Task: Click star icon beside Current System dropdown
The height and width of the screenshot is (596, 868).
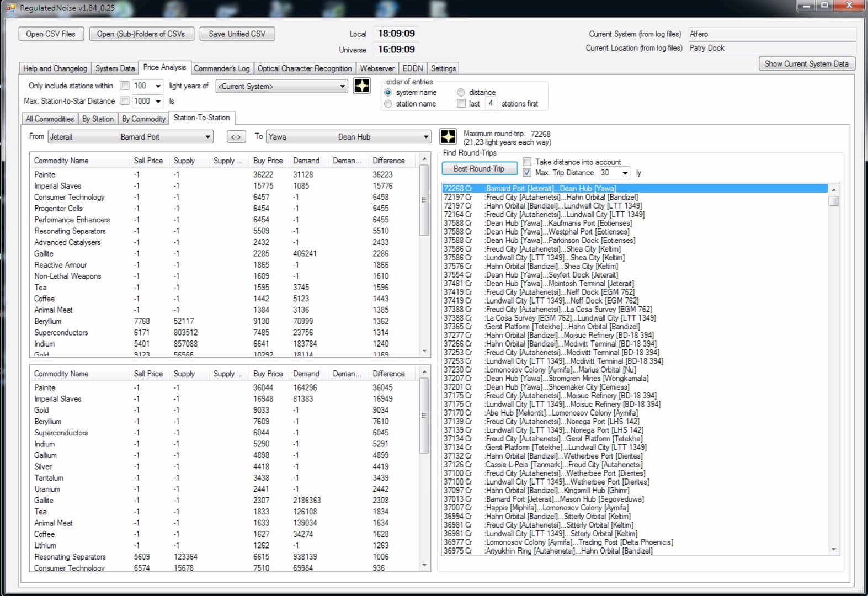Action: click(361, 86)
